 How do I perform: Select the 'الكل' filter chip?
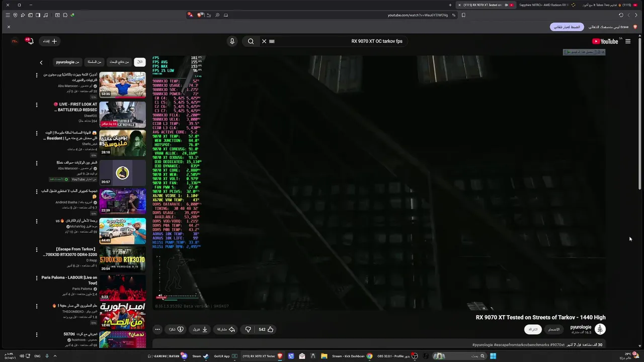pyautogui.click(x=140, y=62)
